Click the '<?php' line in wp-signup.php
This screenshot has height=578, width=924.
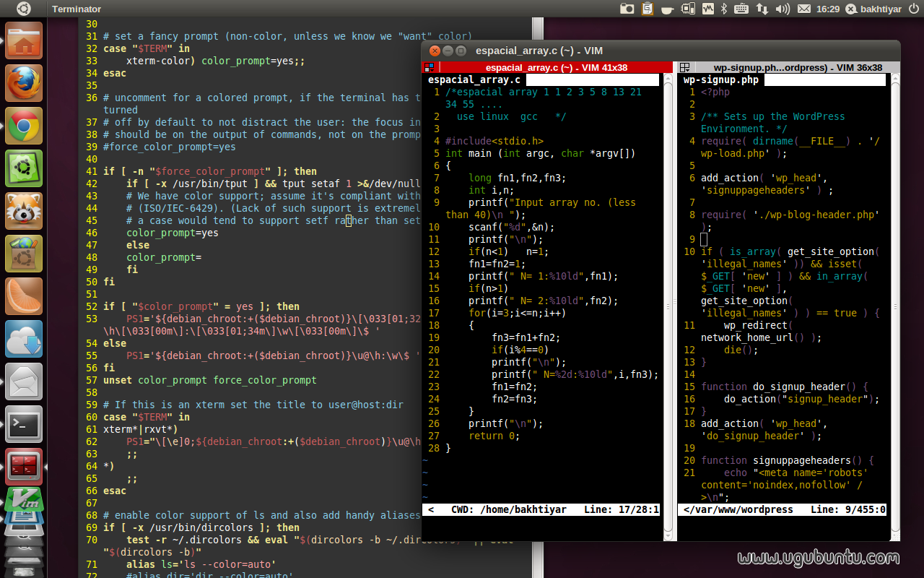point(715,92)
